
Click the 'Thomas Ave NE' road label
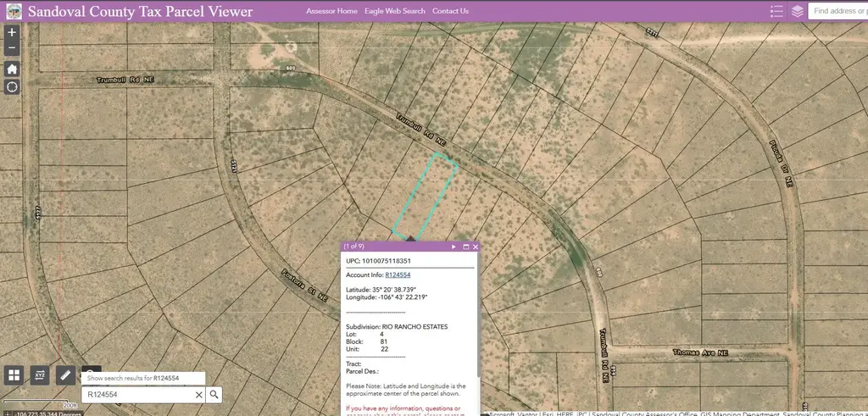[700, 352]
